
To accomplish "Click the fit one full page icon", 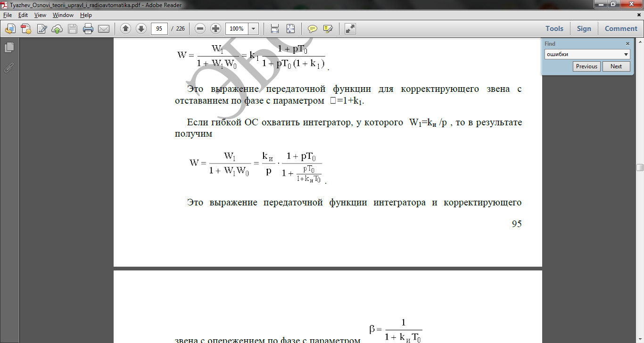I will tap(290, 29).
